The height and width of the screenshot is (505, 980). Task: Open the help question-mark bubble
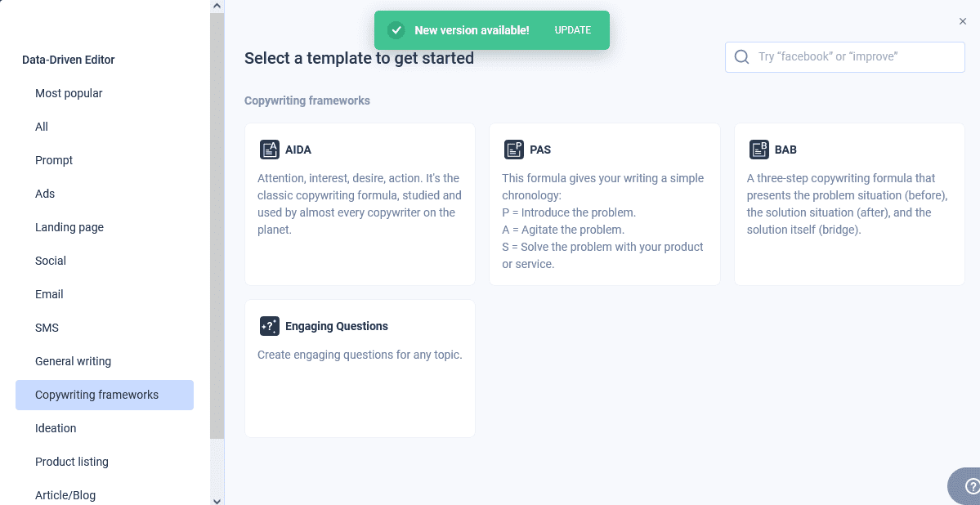[971, 486]
